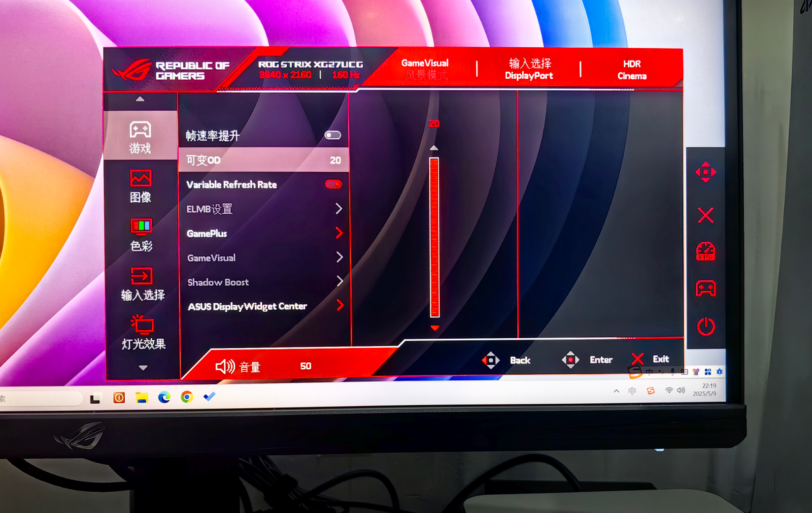This screenshot has width=812, height=513.
Task: Click the red X close icon on right strip
Action: 706,215
